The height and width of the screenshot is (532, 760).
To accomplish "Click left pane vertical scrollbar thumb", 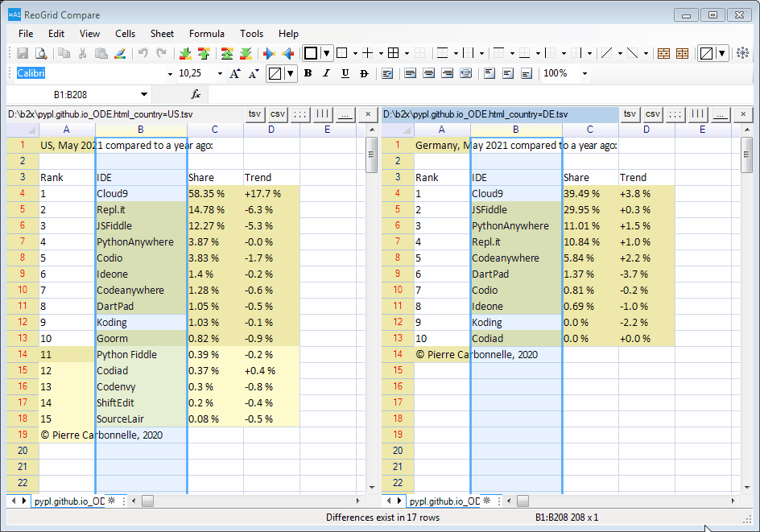I will coord(372,155).
